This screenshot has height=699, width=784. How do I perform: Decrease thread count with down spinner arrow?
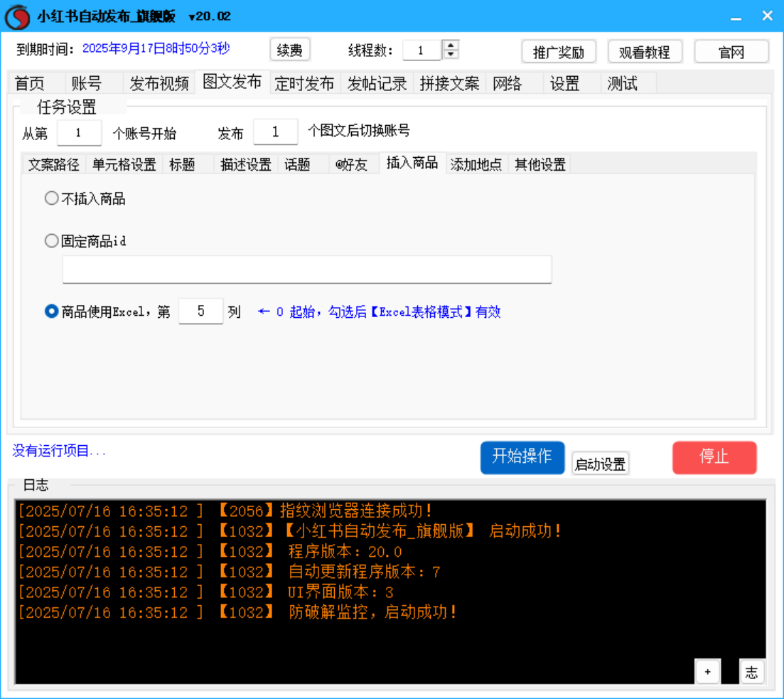pyautogui.click(x=451, y=54)
